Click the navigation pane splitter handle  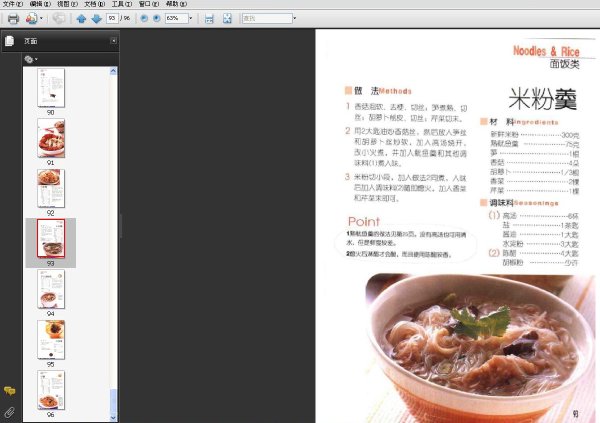tap(121, 226)
